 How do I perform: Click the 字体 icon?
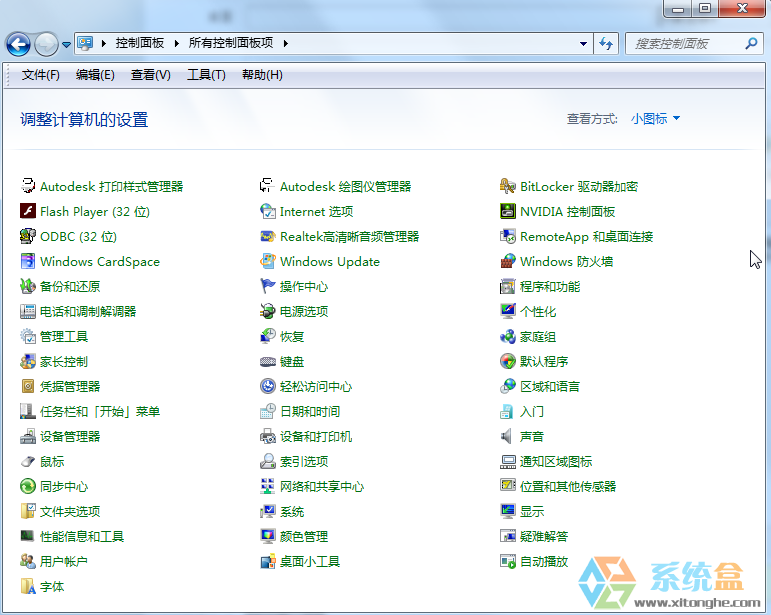point(28,586)
